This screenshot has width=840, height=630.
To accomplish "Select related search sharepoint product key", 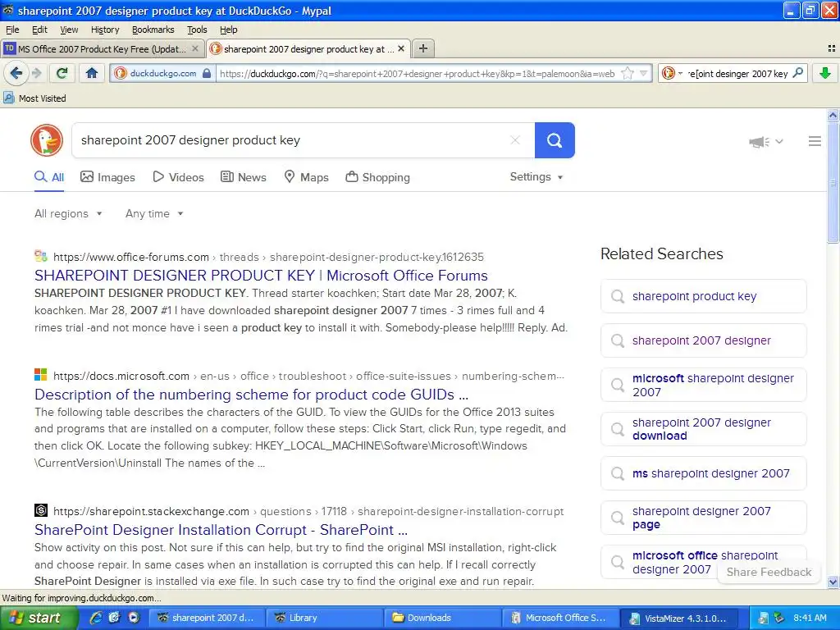I will tap(703, 296).
